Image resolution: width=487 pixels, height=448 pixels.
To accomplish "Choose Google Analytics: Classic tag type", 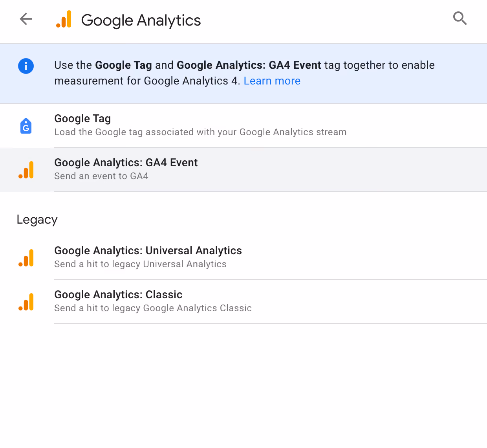I will (243, 302).
